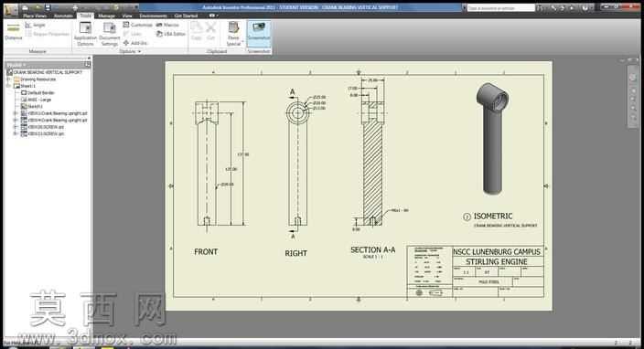This screenshot has height=349, width=644.
Task: Open the Place Views tab
Action: click(35, 16)
